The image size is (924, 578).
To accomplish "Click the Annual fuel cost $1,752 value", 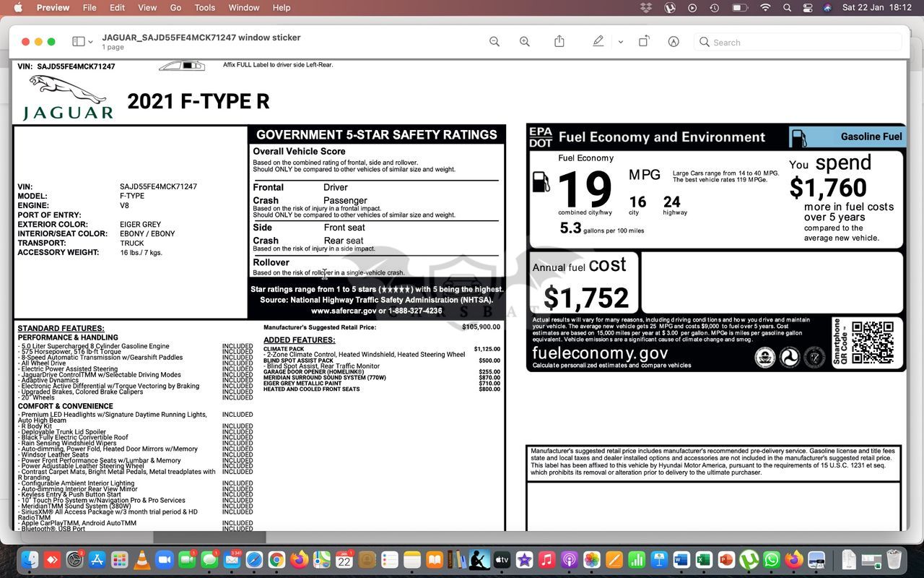I will pyautogui.click(x=586, y=298).
